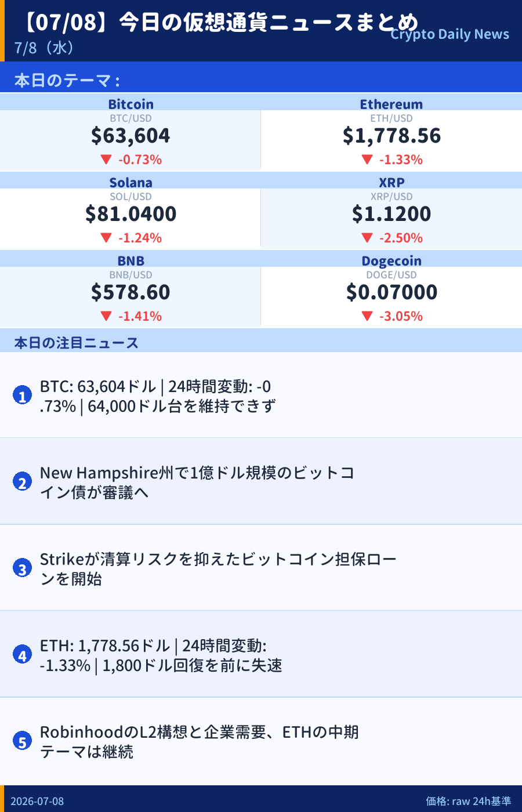Select the Bitcoin card header
The width and height of the screenshot is (522, 812).
point(130,103)
